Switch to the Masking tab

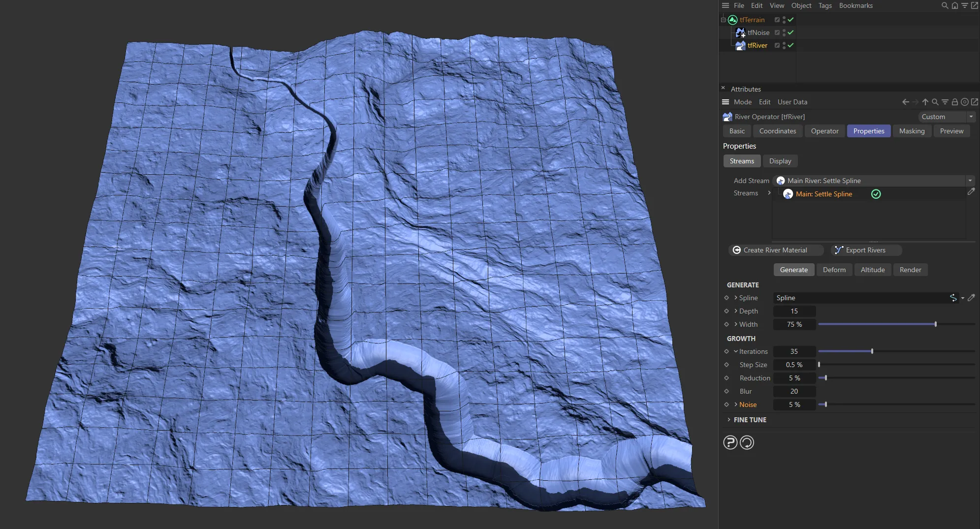pyautogui.click(x=912, y=131)
